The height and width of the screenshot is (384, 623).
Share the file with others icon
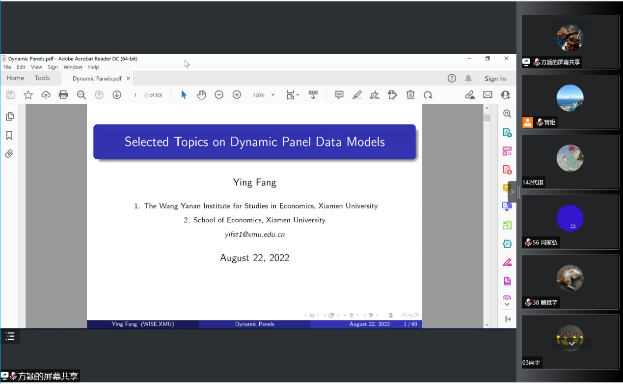(x=505, y=95)
